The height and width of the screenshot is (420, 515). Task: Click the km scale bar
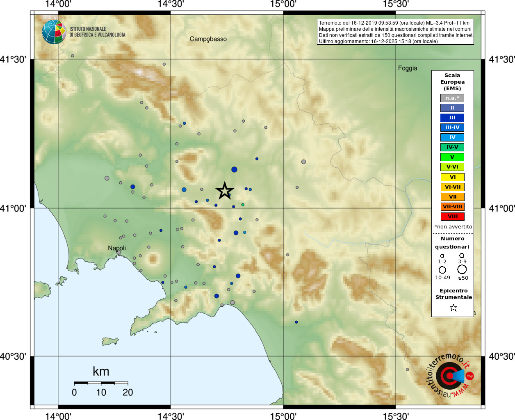coord(101,383)
